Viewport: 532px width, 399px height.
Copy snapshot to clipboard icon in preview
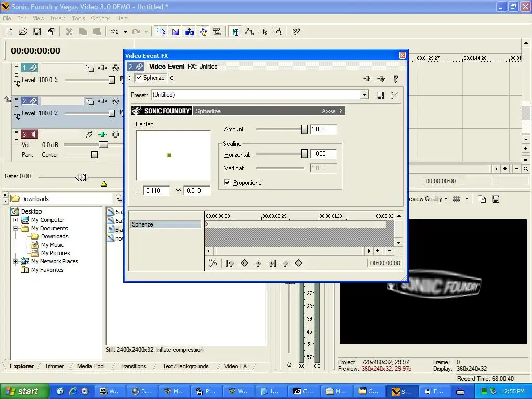(482, 199)
